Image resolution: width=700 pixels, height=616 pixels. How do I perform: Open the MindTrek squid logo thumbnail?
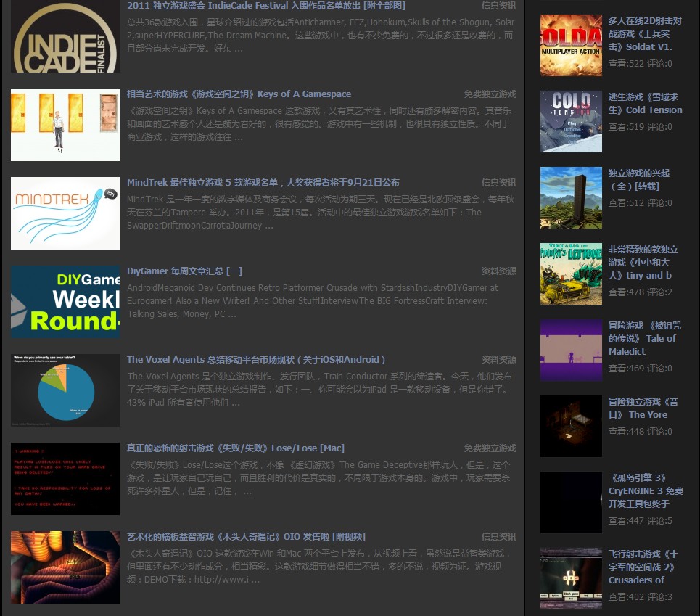coord(65,213)
